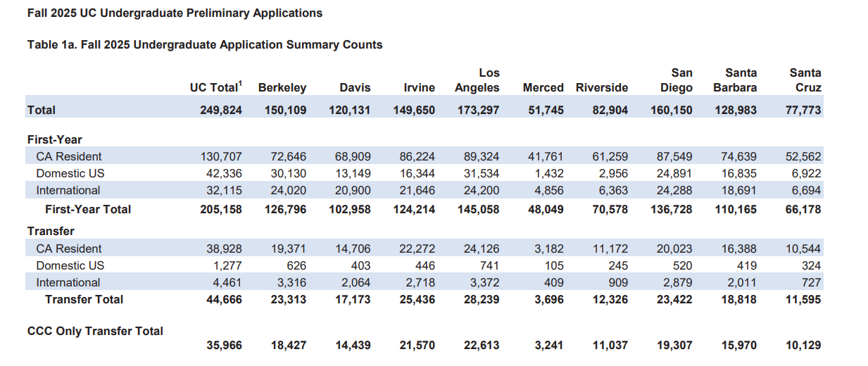
Task: Select Los Angeles First-Year Total 145,058
Action: 478,209
